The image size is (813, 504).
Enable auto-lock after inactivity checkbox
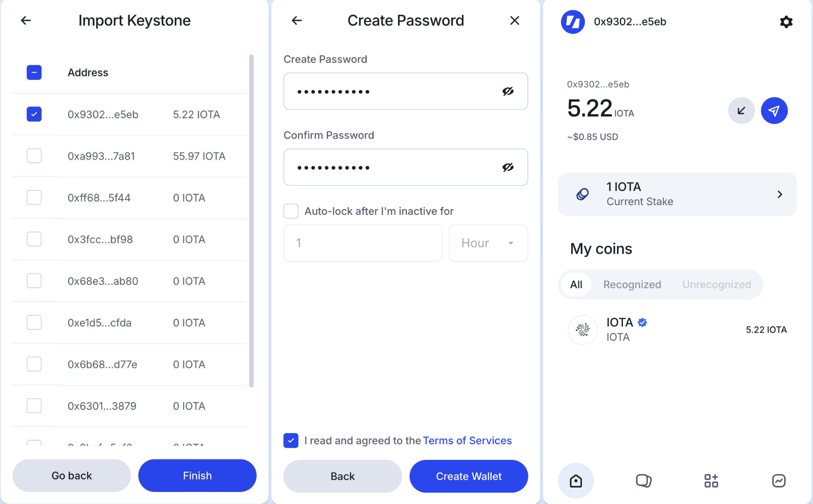(x=291, y=211)
